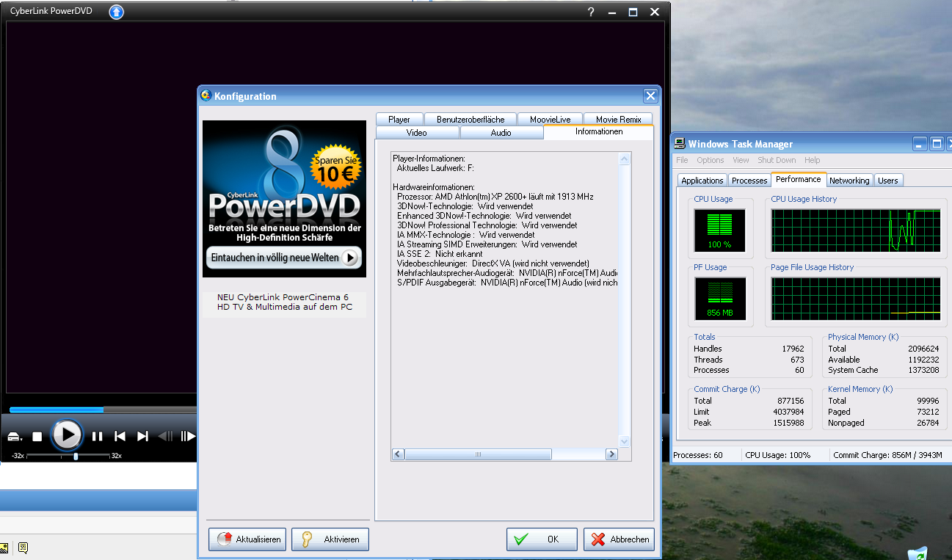Click the Stop button in PowerDVD
Viewport: 952px width, 560px height.
click(x=37, y=437)
